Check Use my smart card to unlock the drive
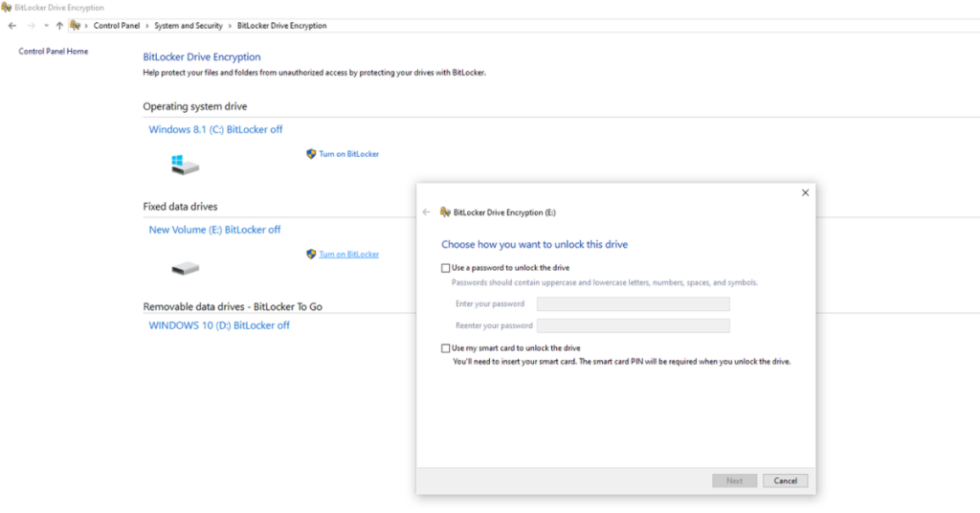Image resolution: width=980 pixels, height=513 pixels. [x=446, y=348]
